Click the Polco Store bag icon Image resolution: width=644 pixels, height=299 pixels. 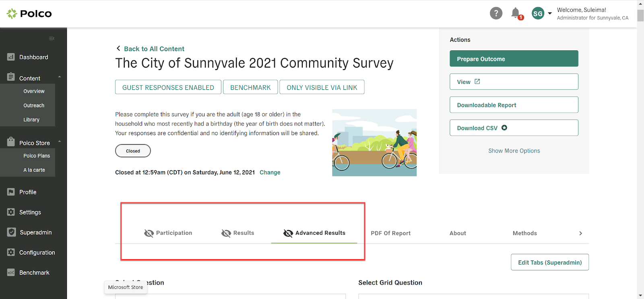11,142
